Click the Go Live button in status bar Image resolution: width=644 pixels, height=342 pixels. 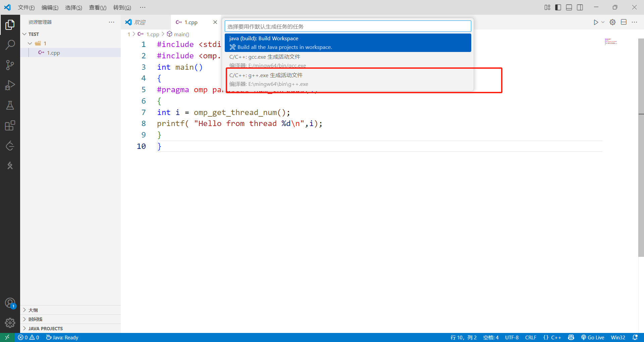pyautogui.click(x=593, y=337)
